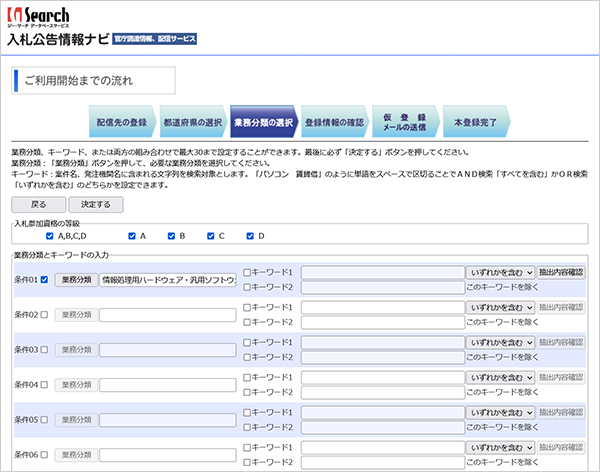Focus the キーワード1 text field of 条件02
The width and height of the screenshot is (600, 472).
click(383, 307)
